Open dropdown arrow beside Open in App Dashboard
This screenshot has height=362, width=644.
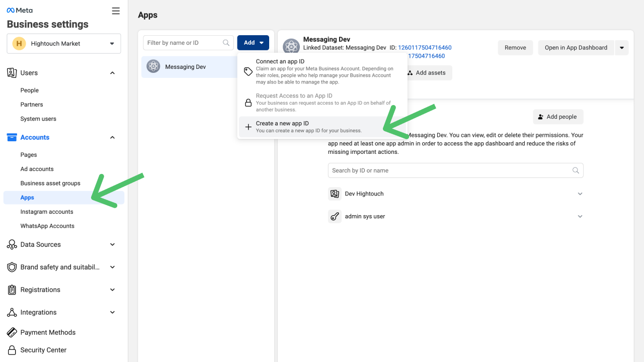click(x=621, y=48)
